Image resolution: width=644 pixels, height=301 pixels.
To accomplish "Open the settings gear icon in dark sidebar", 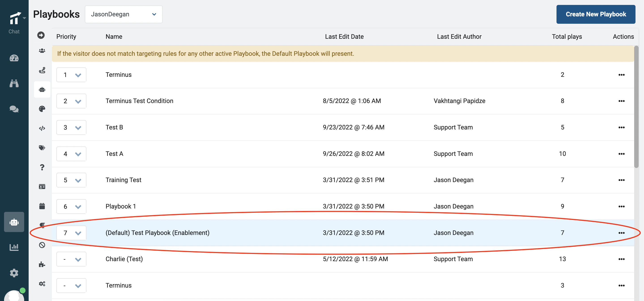I will pyautogui.click(x=14, y=273).
